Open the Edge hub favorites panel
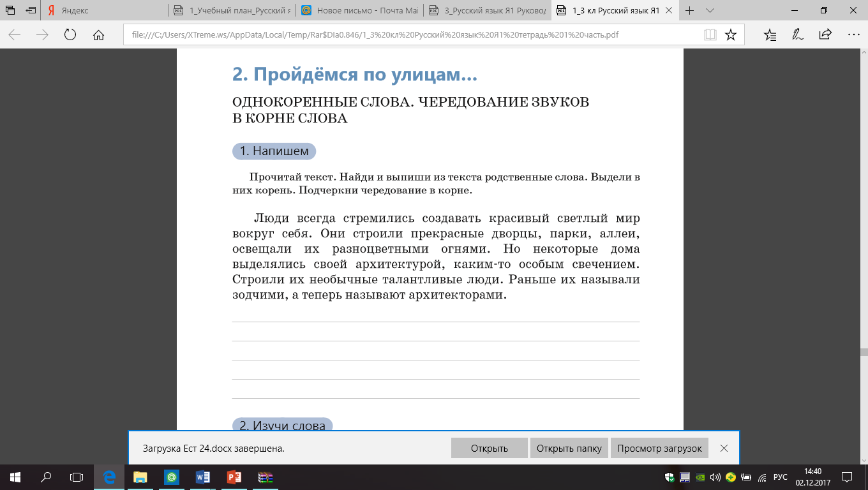868x490 pixels. pyautogui.click(x=770, y=35)
